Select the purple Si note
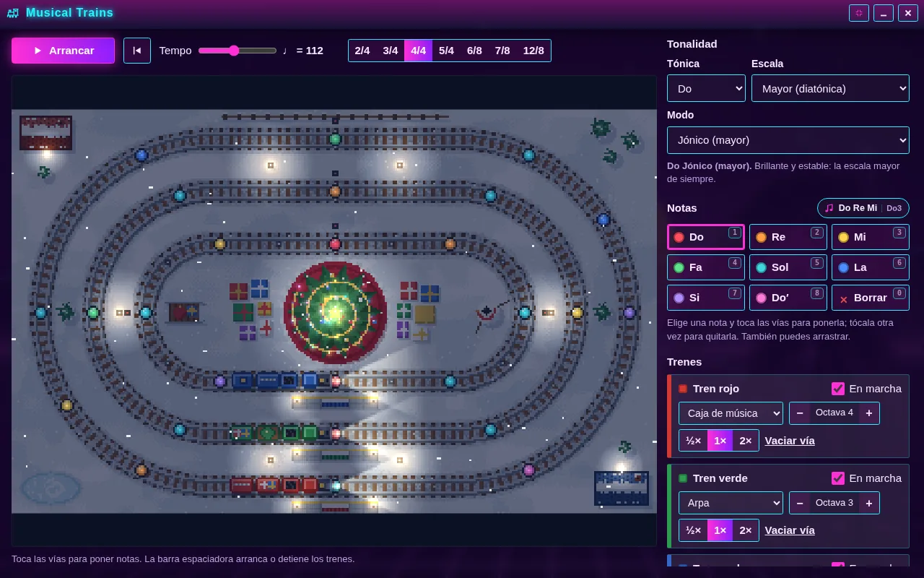The image size is (924, 578). click(705, 298)
